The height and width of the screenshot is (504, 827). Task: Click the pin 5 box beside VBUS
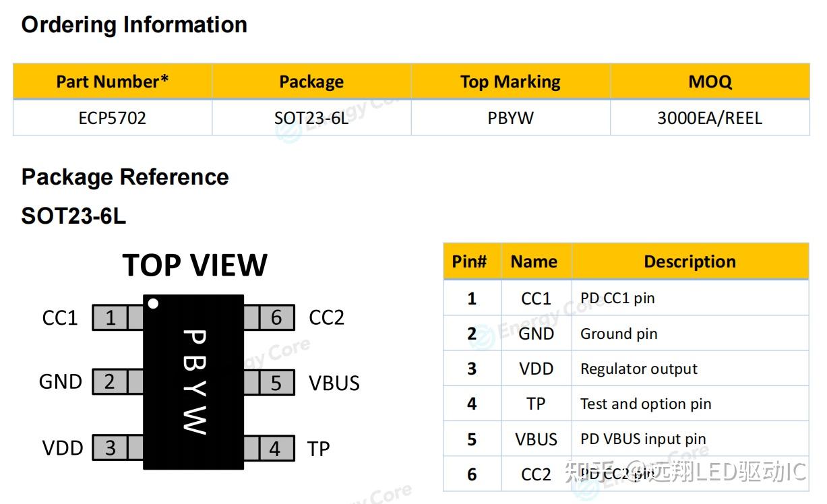click(276, 382)
